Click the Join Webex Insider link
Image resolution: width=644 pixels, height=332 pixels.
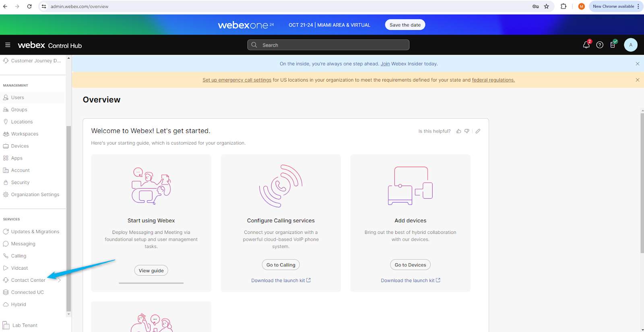click(385, 64)
